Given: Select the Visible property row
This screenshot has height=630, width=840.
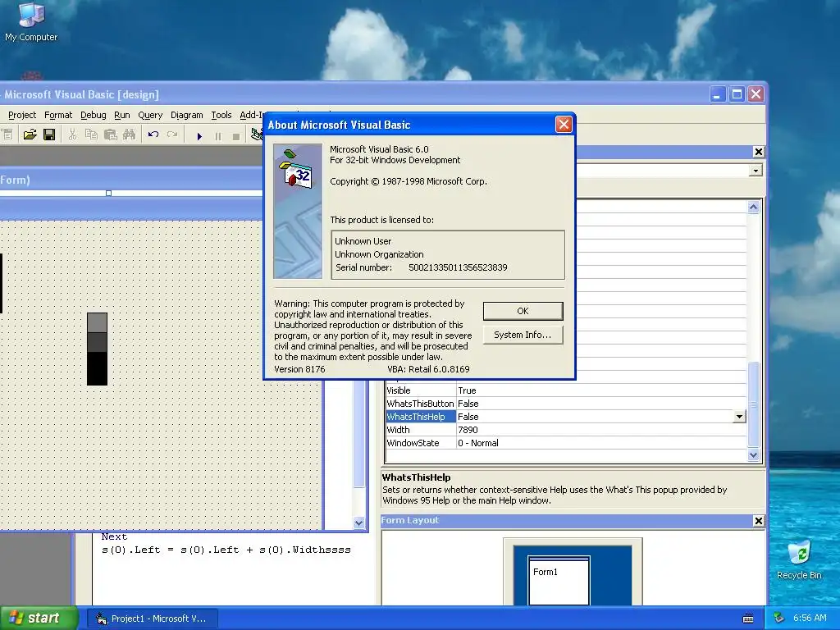Looking at the screenshot, I should tap(566, 390).
